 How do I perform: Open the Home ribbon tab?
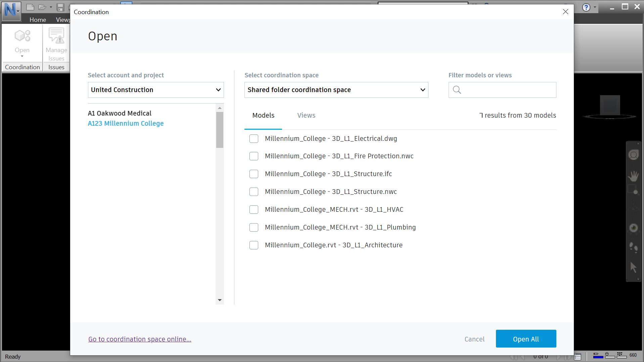38,19
